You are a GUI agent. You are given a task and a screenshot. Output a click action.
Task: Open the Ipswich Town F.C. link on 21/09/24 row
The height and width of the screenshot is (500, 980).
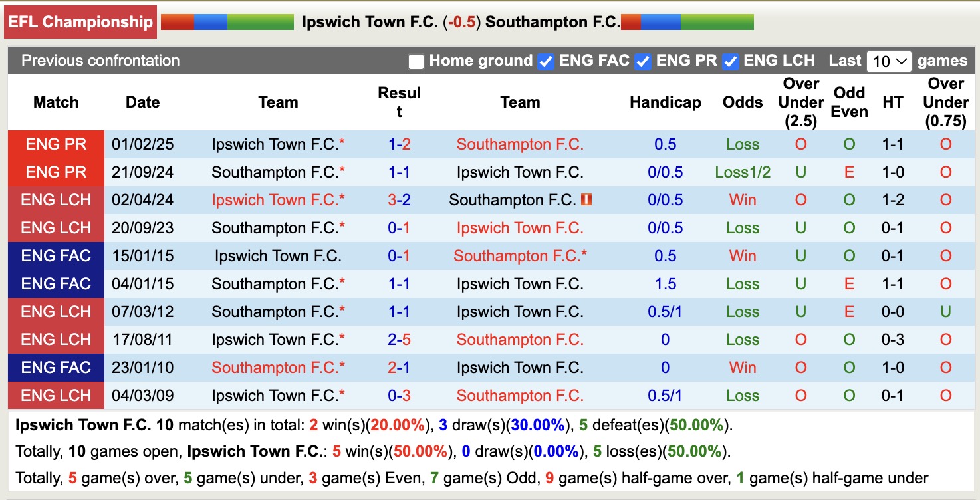point(521,172)
